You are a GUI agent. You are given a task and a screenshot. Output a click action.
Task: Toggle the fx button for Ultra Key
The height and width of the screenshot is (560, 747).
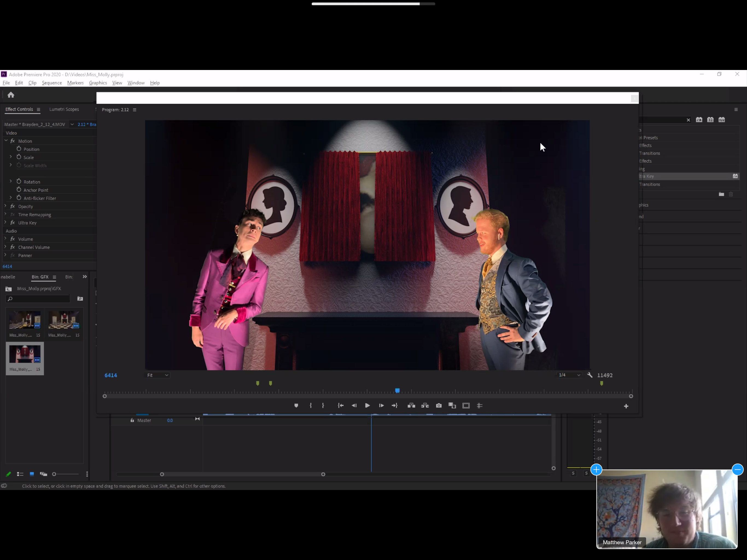click(x=13, y=223)
